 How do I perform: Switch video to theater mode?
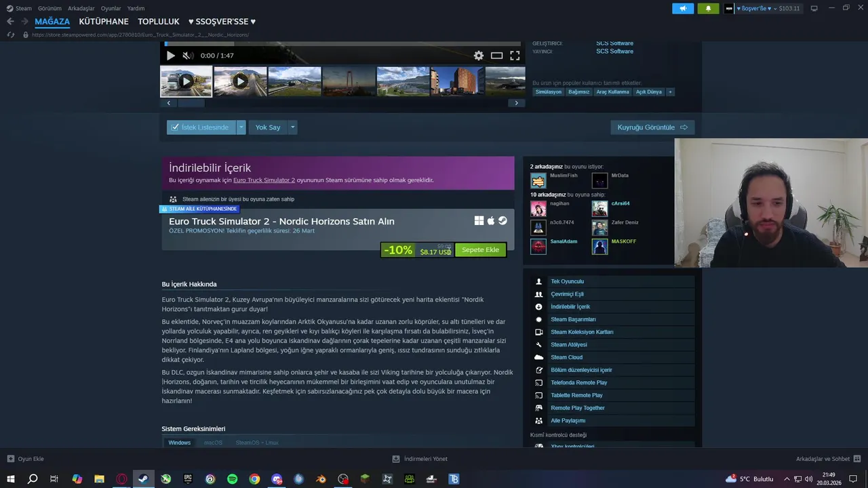[497, 56]
